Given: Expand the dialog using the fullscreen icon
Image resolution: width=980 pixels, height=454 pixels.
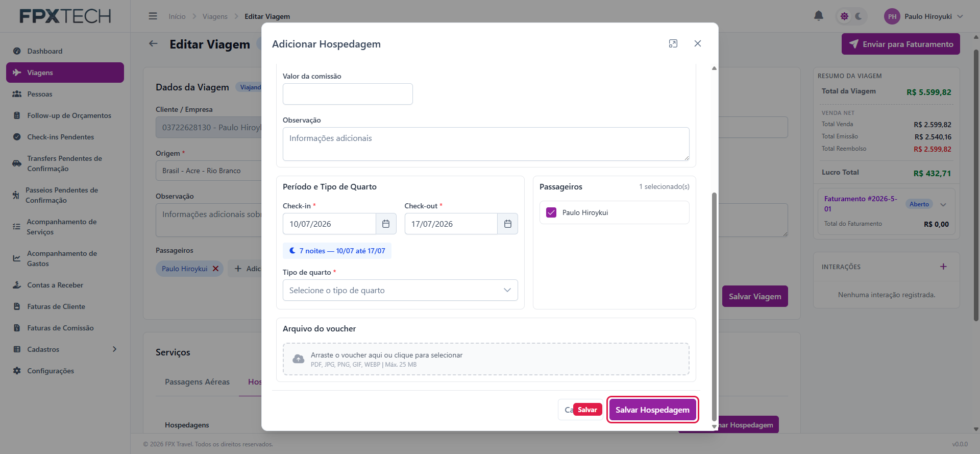Looking at the screenshot, I should click(673, 43).
